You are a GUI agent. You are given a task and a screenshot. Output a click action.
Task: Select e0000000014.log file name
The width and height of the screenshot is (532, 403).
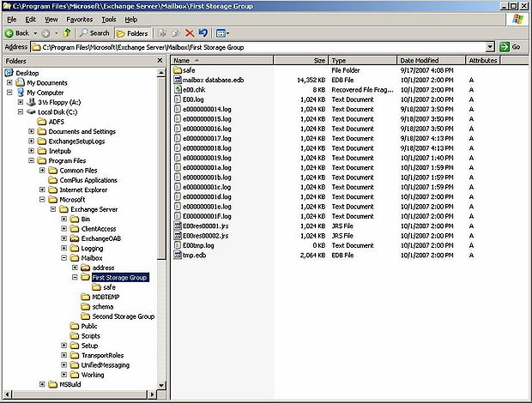[x=207, y=109]
